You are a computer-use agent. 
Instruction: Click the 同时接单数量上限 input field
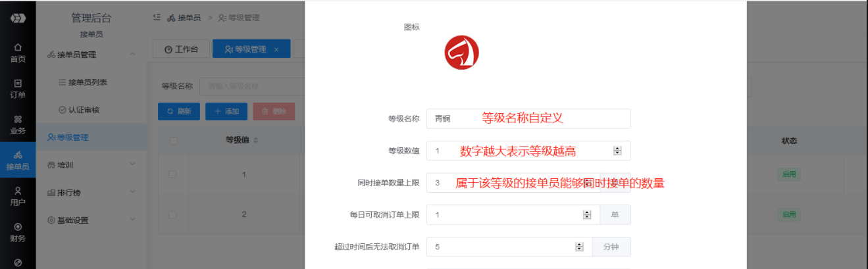[x=513, y=183]
